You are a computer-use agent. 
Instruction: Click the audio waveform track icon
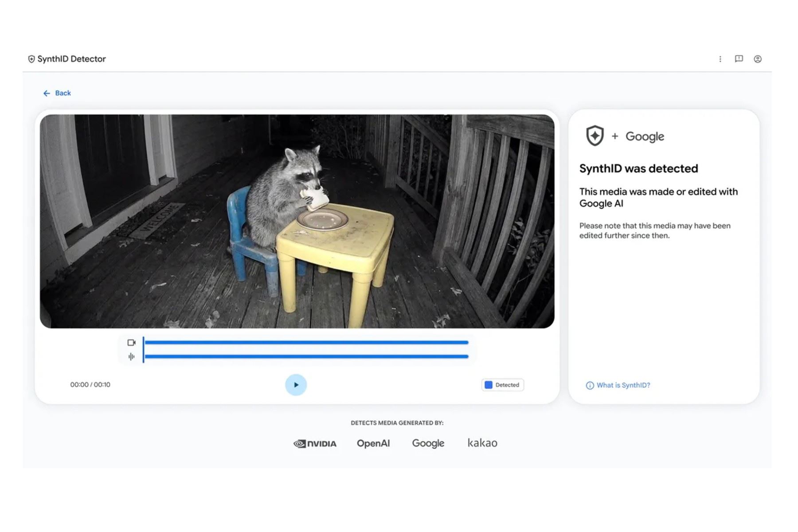point(132,356)
